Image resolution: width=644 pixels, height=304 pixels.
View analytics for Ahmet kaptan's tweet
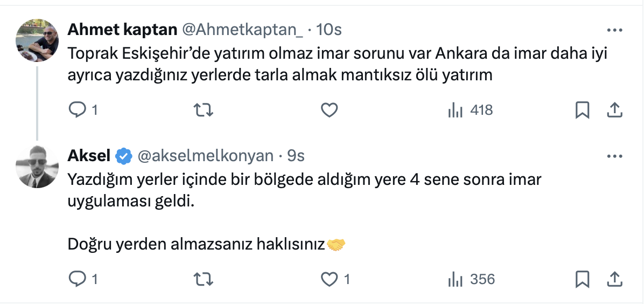click(456, 110)
